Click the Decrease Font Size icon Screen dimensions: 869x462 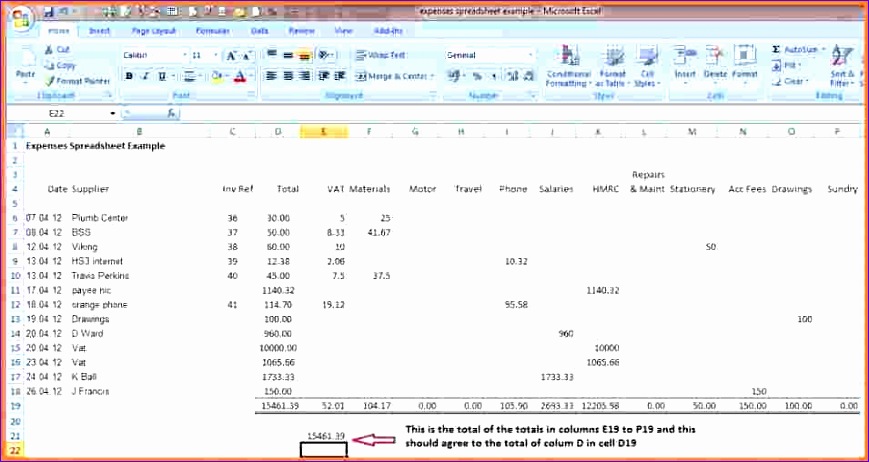click(x=247, y=55)
